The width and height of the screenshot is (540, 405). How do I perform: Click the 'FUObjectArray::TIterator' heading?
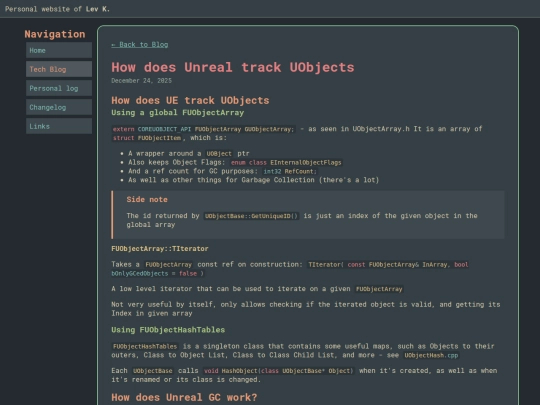click(x=160, y=249)
